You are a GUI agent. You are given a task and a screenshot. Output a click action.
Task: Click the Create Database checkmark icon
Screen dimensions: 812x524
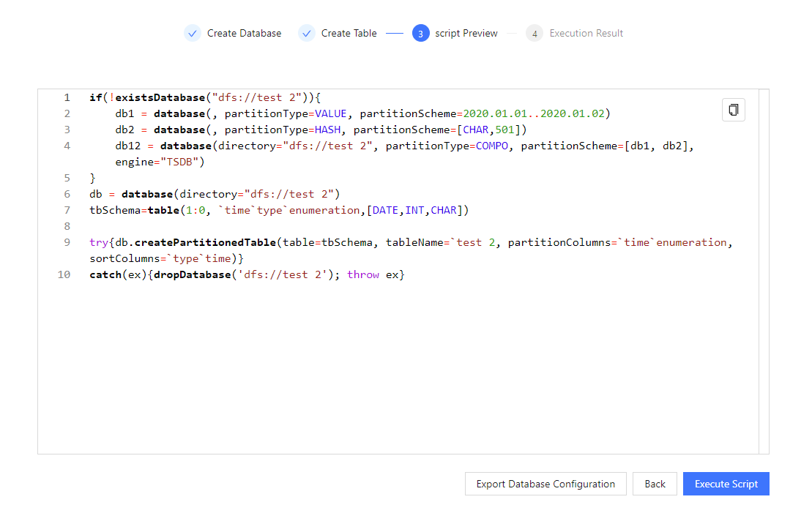(193, 33)
